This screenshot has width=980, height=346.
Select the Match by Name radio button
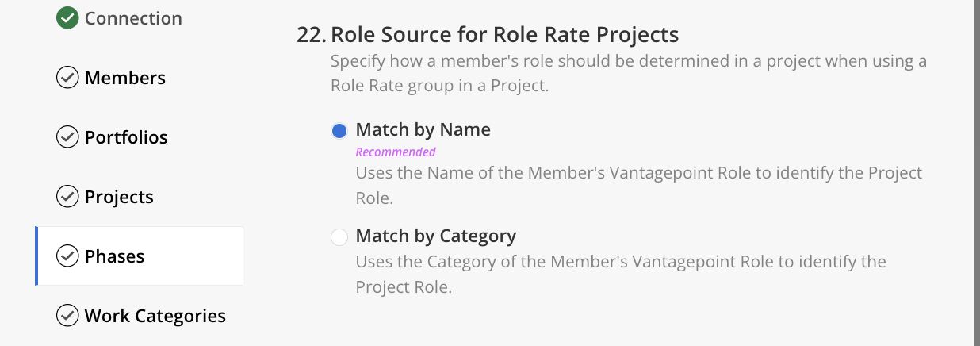[x=339, y=131]
